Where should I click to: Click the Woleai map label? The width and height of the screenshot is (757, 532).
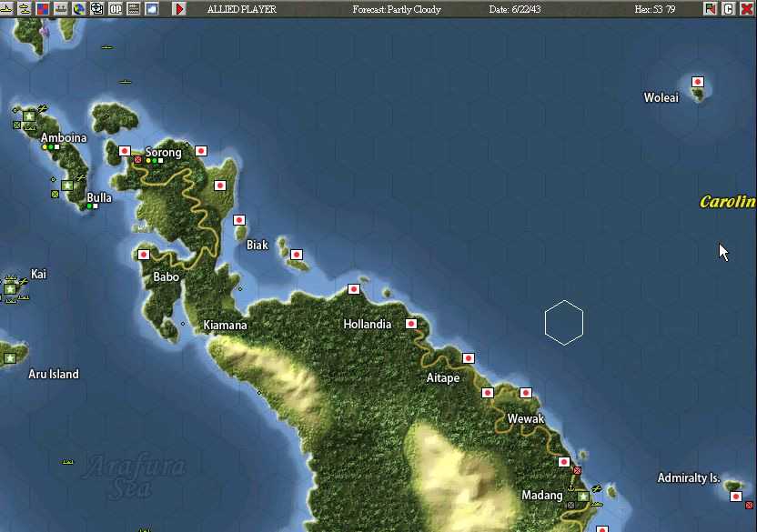coord(661,97)
